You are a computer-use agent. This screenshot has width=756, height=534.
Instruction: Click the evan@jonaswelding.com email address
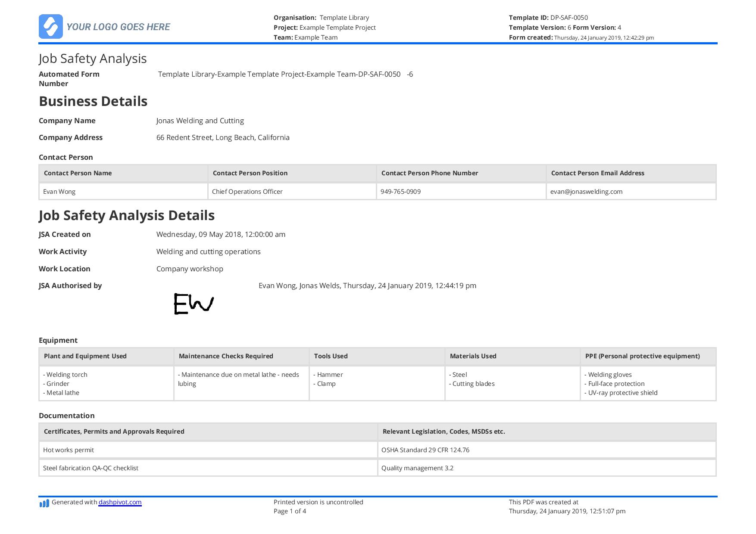[x=586, y=192]
